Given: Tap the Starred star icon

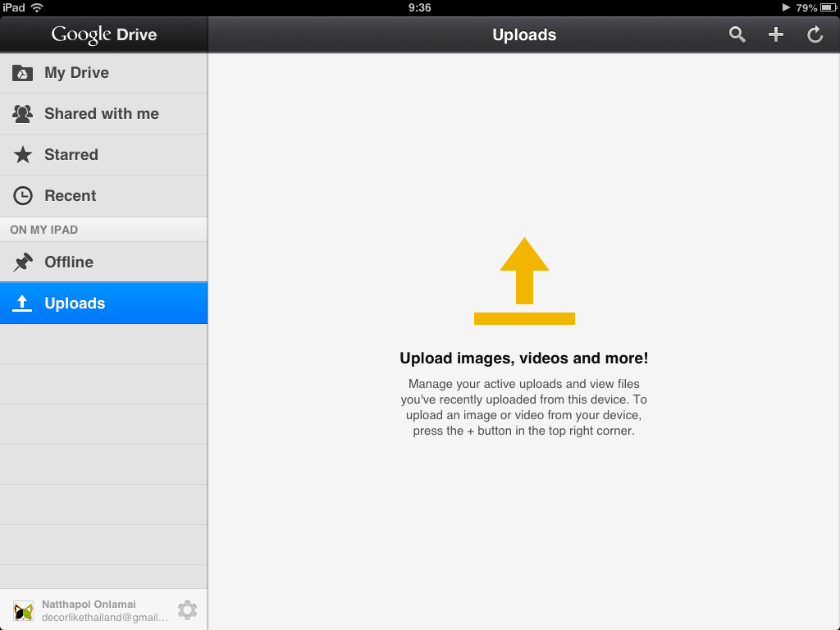Looking at the screenshot, I should coord(22,155).
